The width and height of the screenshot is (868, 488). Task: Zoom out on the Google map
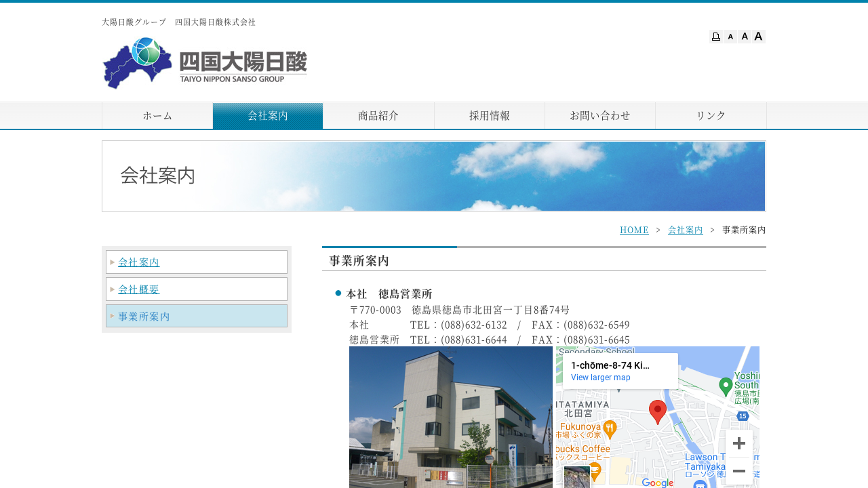point(739,471)
